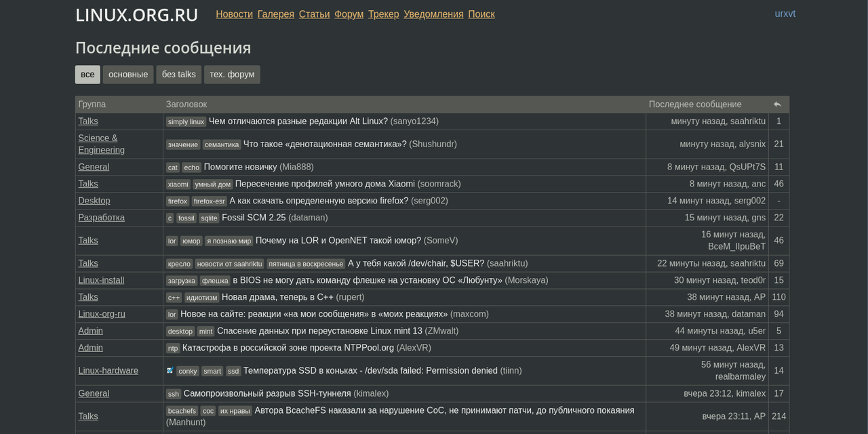Open the Linux-org-ru group link
The width and height of the screenshot is (868, 434).
(x=102, y=314)
